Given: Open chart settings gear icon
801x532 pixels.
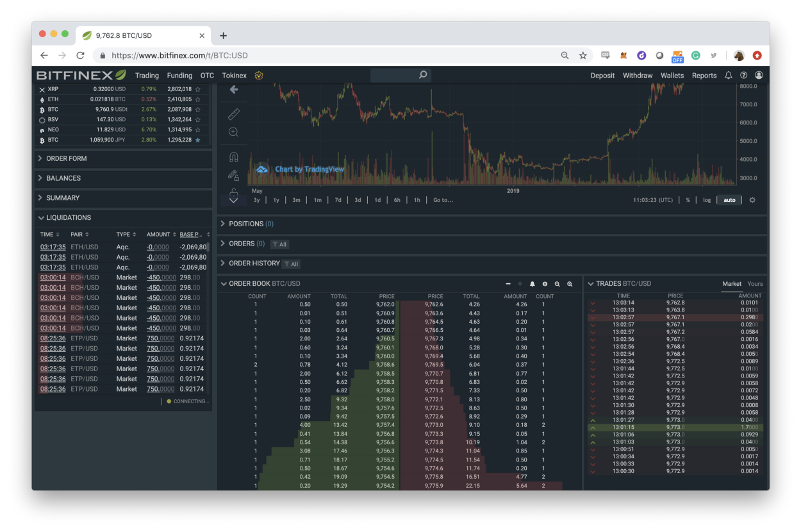Looking at the screenshot, I should tap(752, 200).
